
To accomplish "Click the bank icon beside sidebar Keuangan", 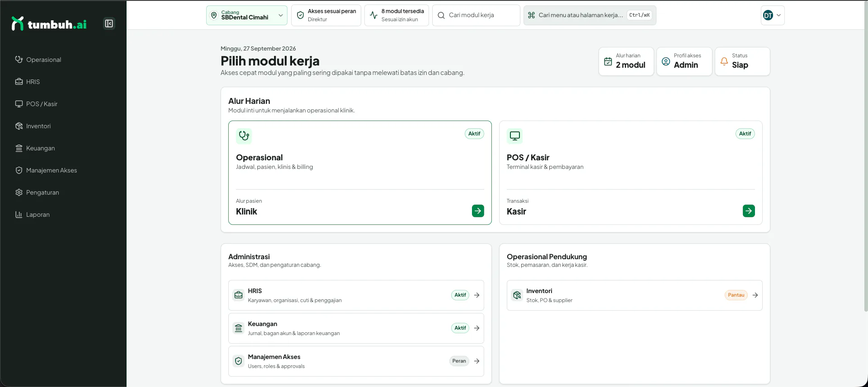I will coord(19,148).
